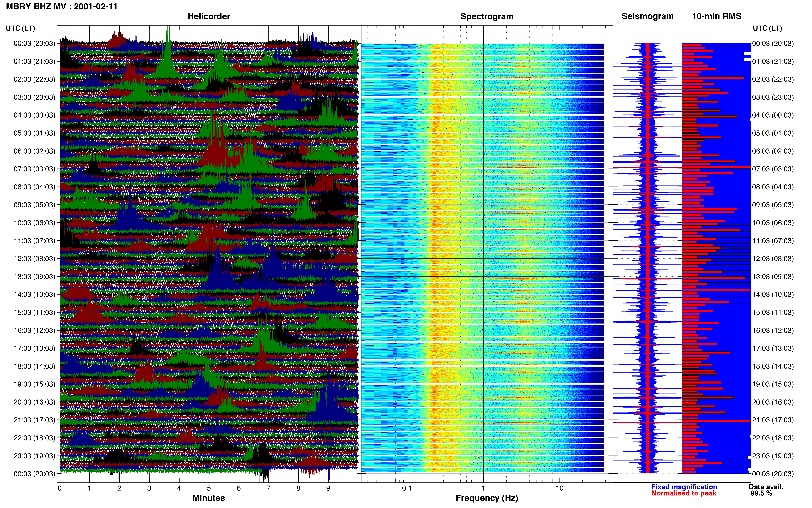Click the '0' tick on the Minutes axis
The width and height of the screenshot is (812, 508).
pos(59,488)
